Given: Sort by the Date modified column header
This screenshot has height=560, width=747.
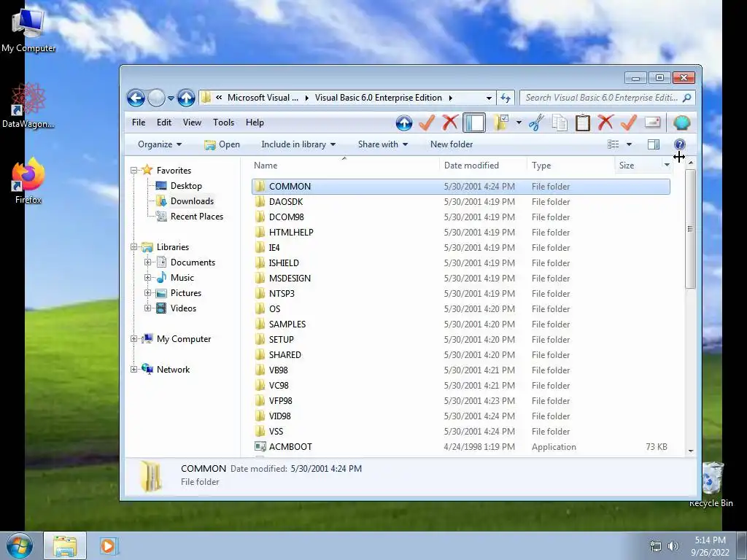Looking at the screenshot, I should coord(483,166).
